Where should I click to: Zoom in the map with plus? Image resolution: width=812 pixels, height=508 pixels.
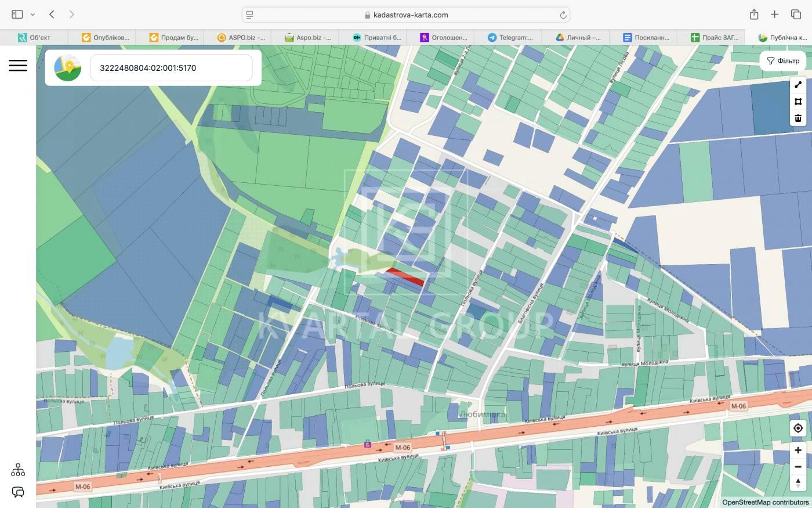point(798,451)
